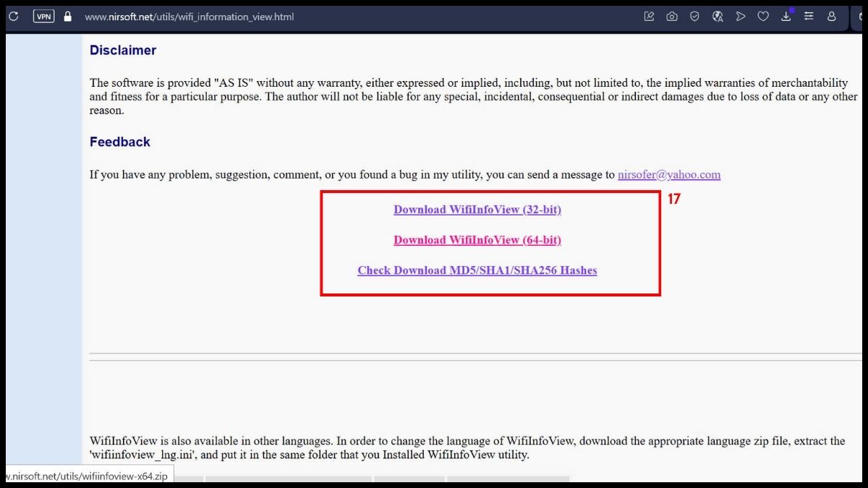Open Check Download MD5/SHA1/SHA256 Hashes link
868x488 pixels.
point(477,270)
